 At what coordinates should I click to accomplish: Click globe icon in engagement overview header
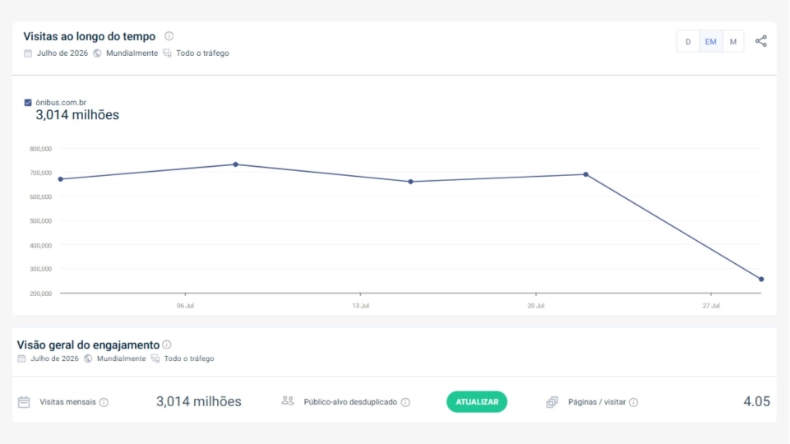coord(88,358)
